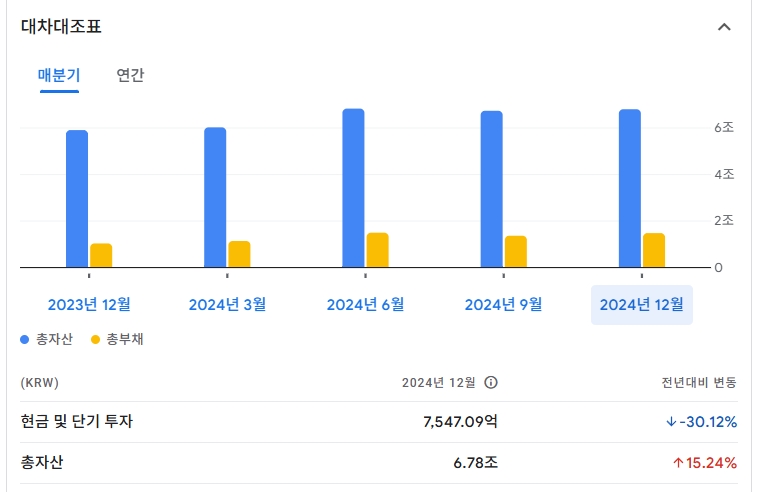Click the -30.12% change value
The height and width of the screenshot is (492, 769).
[702, 421]
